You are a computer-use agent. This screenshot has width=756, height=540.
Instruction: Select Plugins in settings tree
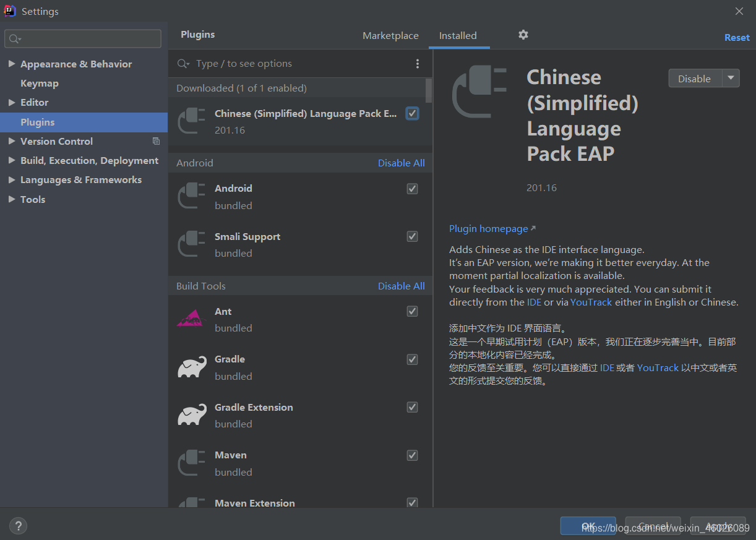(x=84, y=122)
